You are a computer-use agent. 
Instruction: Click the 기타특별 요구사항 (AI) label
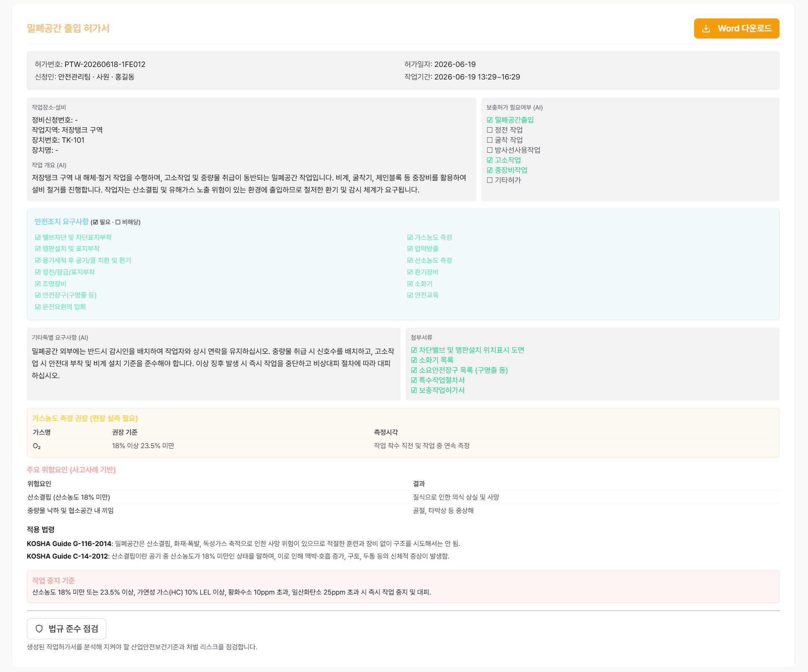[60, 338]
